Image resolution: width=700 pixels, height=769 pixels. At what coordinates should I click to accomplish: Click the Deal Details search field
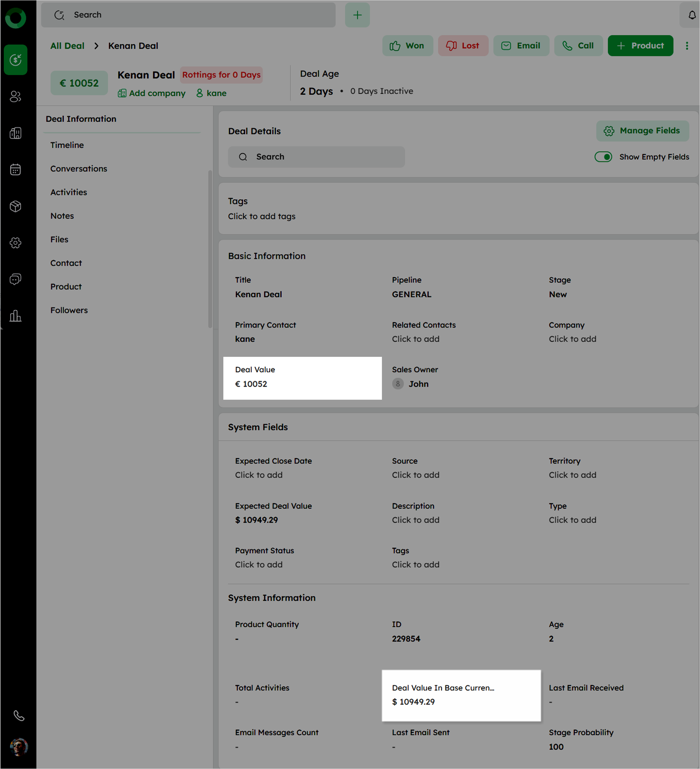316,157
